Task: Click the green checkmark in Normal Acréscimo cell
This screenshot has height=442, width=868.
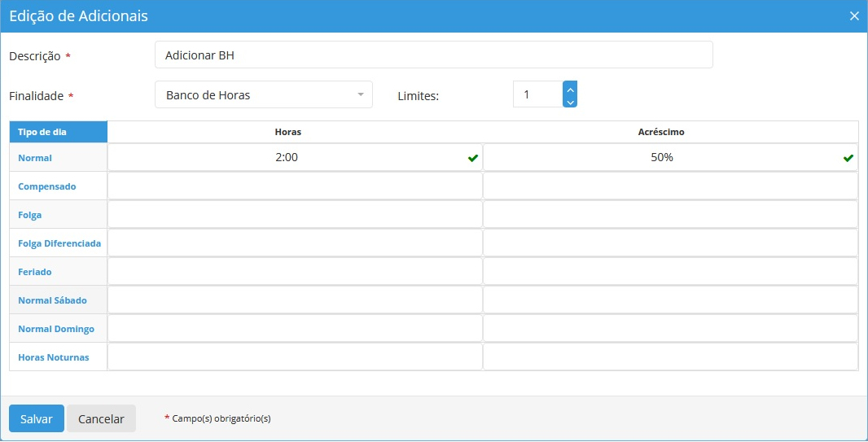Action: [x=848, y=158]
